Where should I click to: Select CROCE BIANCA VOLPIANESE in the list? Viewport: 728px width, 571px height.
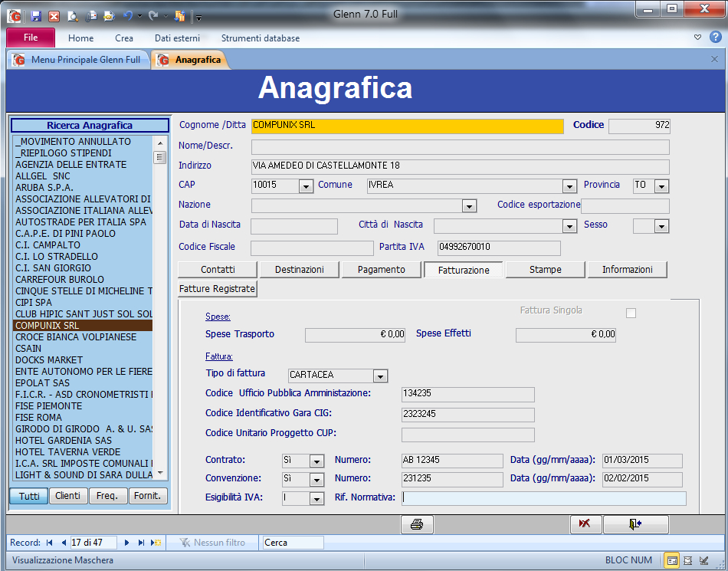pos(83,337)
